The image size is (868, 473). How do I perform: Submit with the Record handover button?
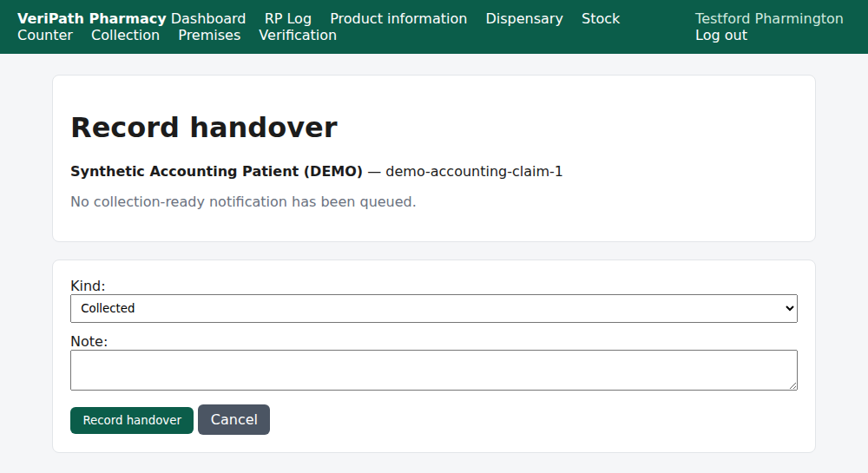point(132,420)
